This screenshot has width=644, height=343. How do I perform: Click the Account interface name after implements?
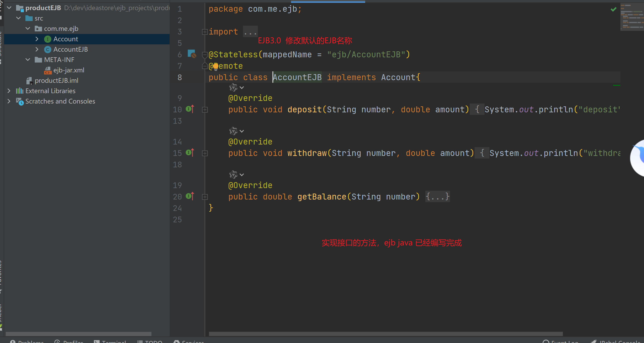pos(398,77)
